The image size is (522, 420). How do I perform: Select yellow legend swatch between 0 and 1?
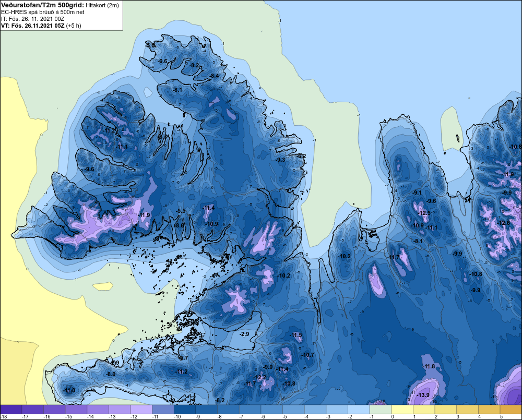tap(402, 410)
